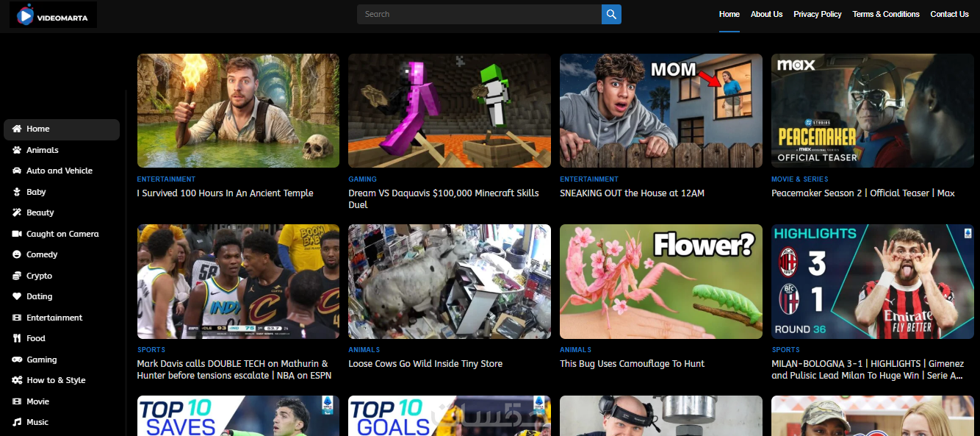This screenshot has width=980, height=436.
Task: Click the How to & Style gears icon
Action: point(17,380)
